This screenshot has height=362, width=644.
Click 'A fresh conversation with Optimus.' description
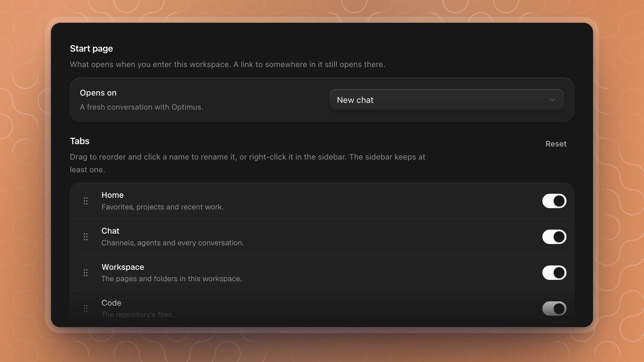click(x=142, y=107)
